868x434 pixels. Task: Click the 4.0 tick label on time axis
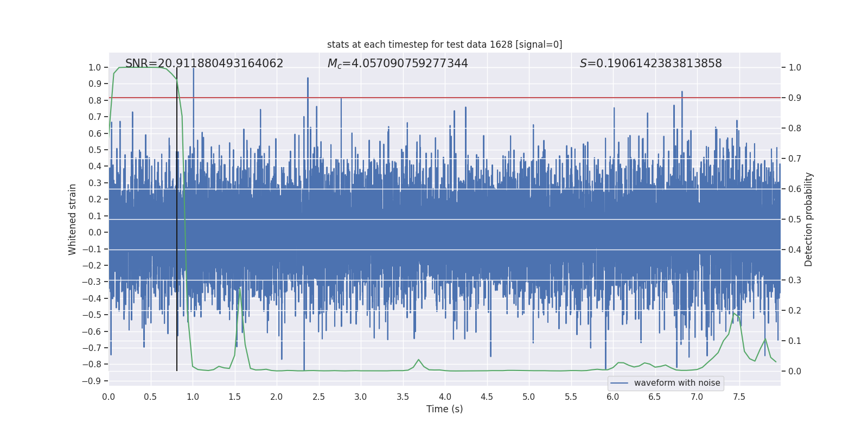click(x=445, y=397)
